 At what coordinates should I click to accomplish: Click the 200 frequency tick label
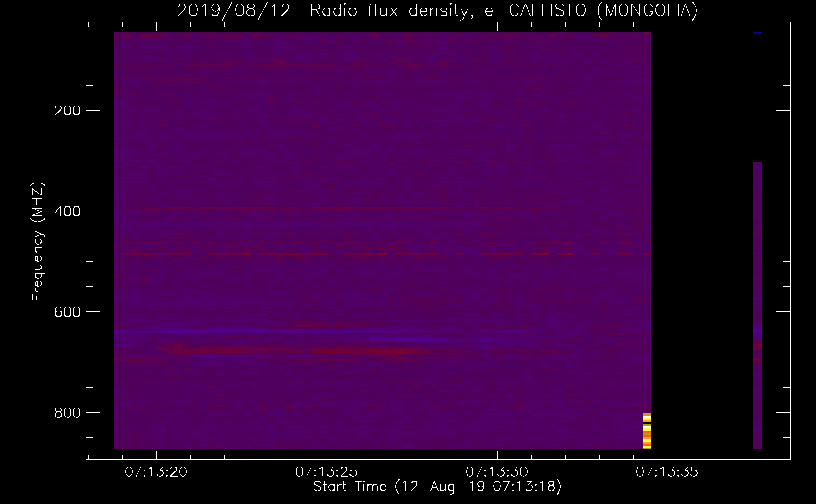click(68, 111)
